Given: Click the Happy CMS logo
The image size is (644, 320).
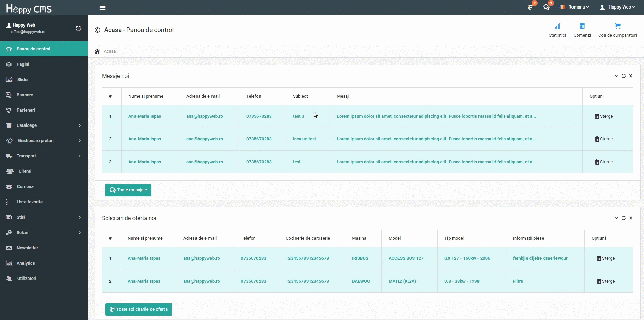Looking at the screenshot, I should pos(29,8).
